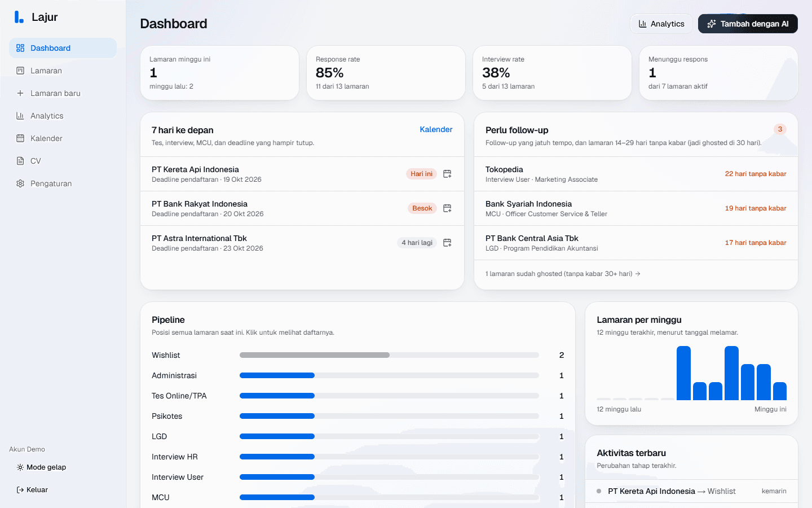The width and height of the screenshot is (812, 508).
Task: Toggle Mode gelap dark mode
Action: 41,467
